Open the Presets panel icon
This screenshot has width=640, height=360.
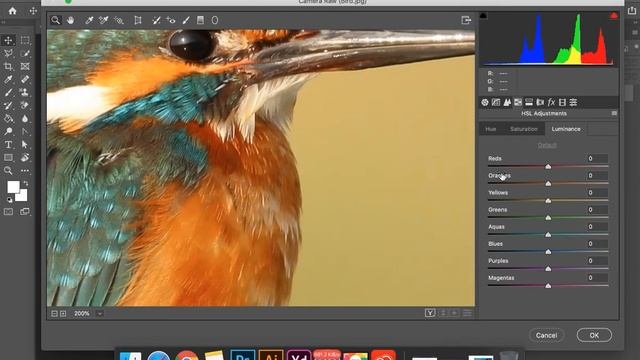573,102
